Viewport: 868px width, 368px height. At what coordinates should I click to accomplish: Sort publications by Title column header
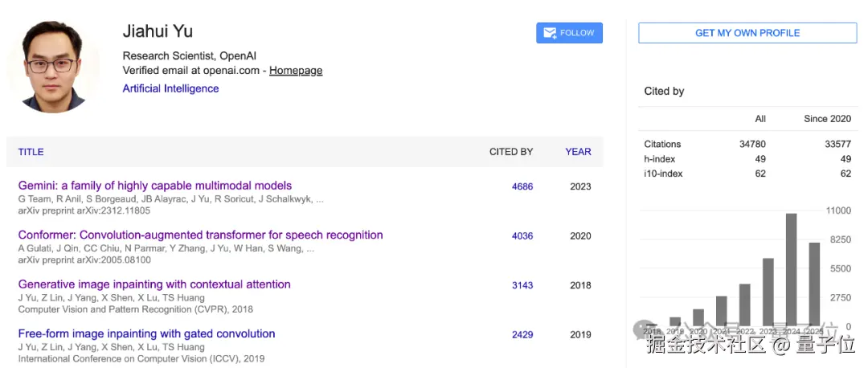(x=31, y=152)
